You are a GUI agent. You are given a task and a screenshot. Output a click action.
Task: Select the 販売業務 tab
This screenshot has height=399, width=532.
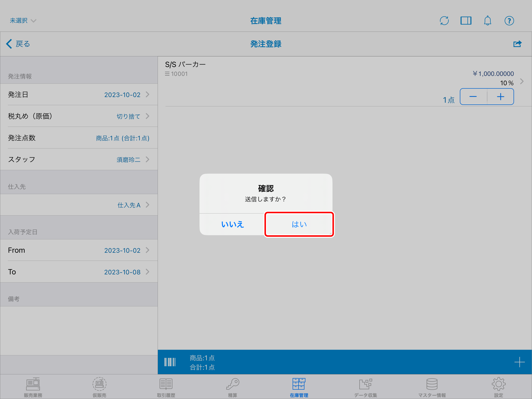[33, 387]
